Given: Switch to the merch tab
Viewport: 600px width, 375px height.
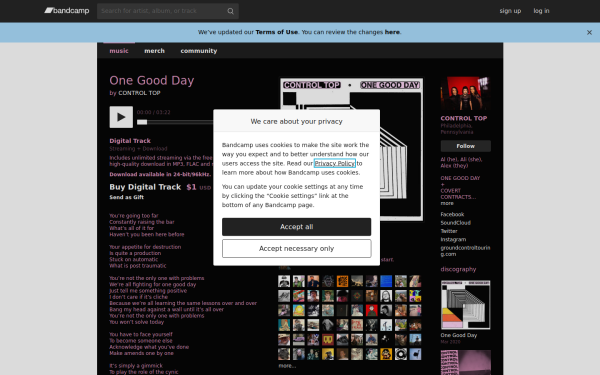Looking at the screenshot, I should (155, 51).
